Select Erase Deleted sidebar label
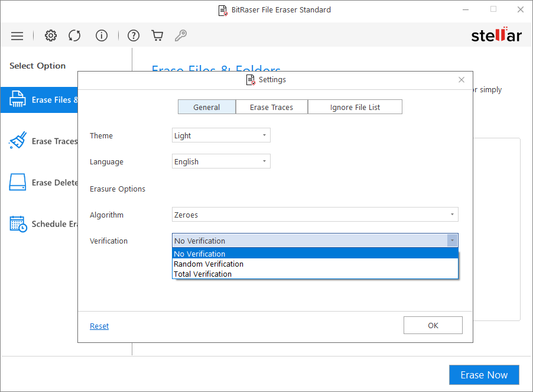Viewport: 533px width, 392px height. pos(54,183)
